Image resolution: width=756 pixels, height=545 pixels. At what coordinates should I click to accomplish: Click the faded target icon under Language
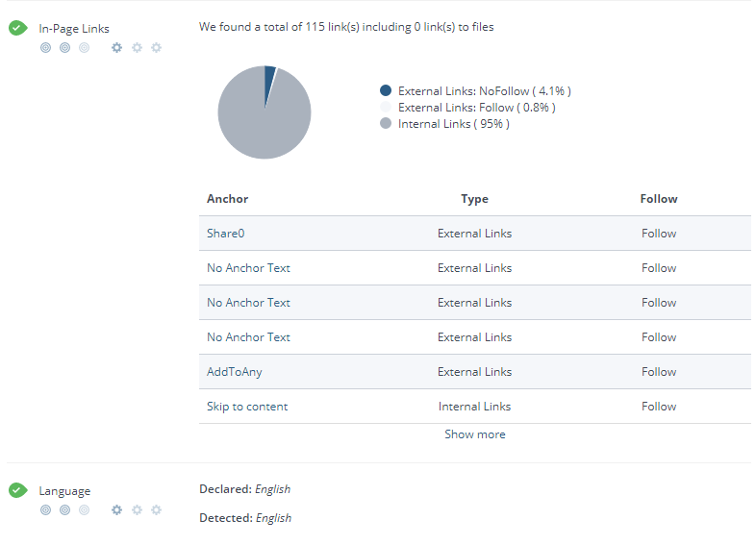(x=85, y=509)
